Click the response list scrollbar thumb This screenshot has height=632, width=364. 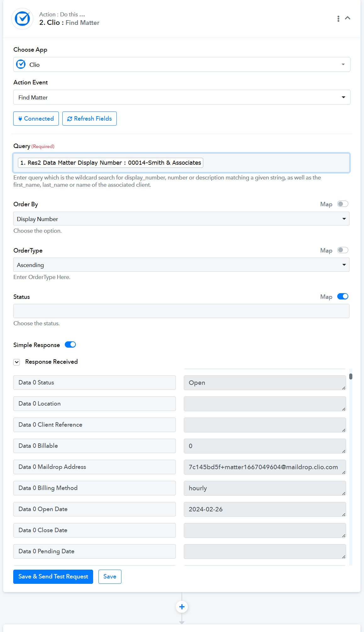click(351, 376)
